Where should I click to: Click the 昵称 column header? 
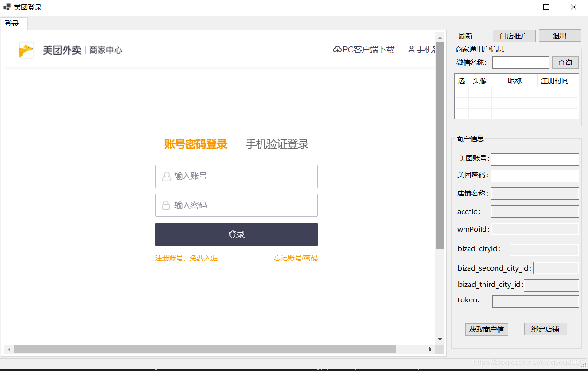[x=515, y=81]
